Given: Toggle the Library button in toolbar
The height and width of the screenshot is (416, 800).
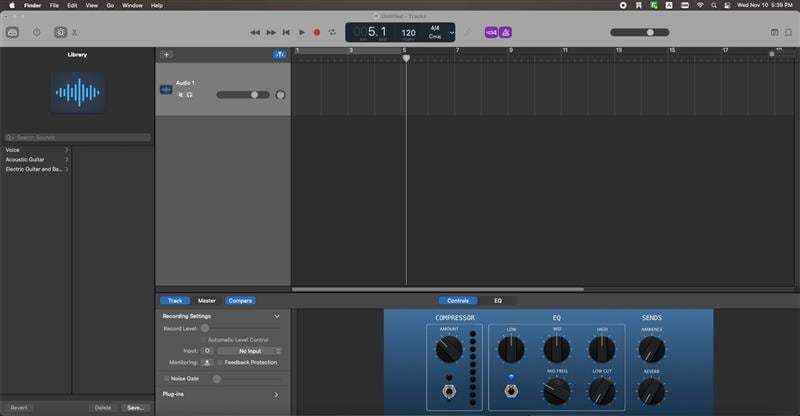Looking at the screenshot, I should [13, 32].
